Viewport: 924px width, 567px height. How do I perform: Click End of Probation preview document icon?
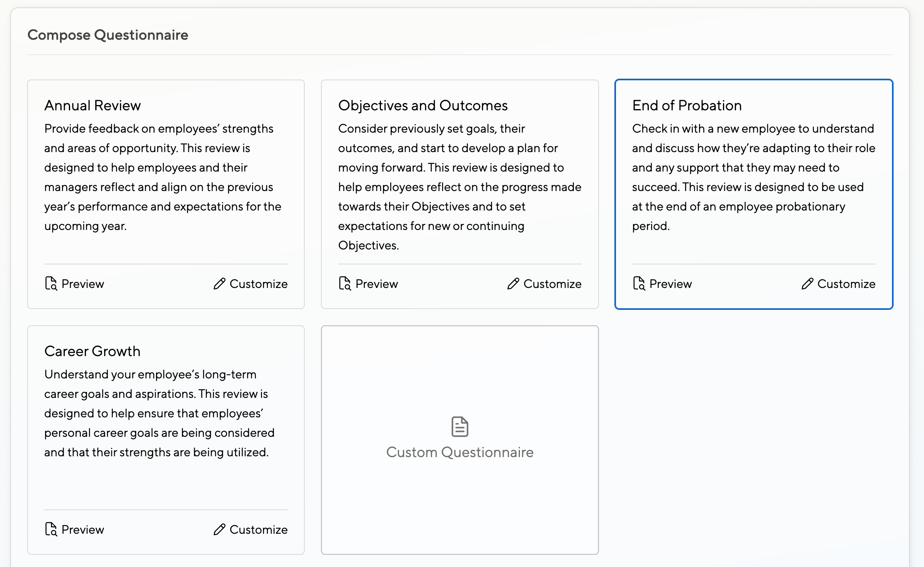tap(639, 283)
